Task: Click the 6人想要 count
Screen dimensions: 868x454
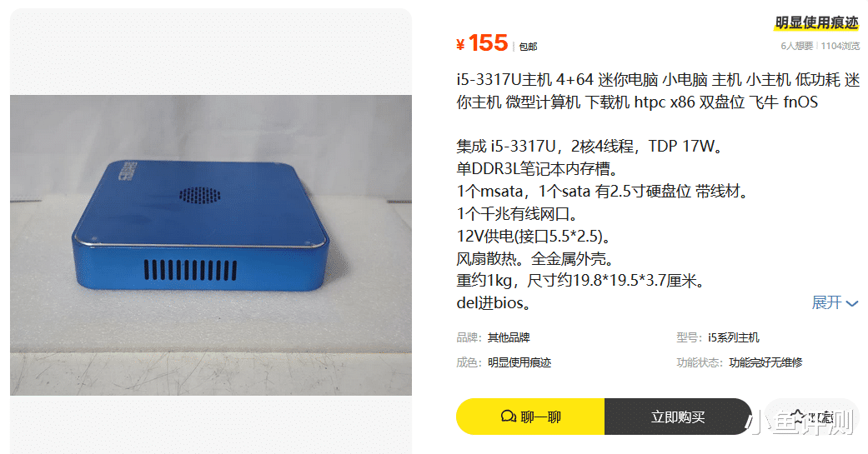Action: (x=796, y=46)
